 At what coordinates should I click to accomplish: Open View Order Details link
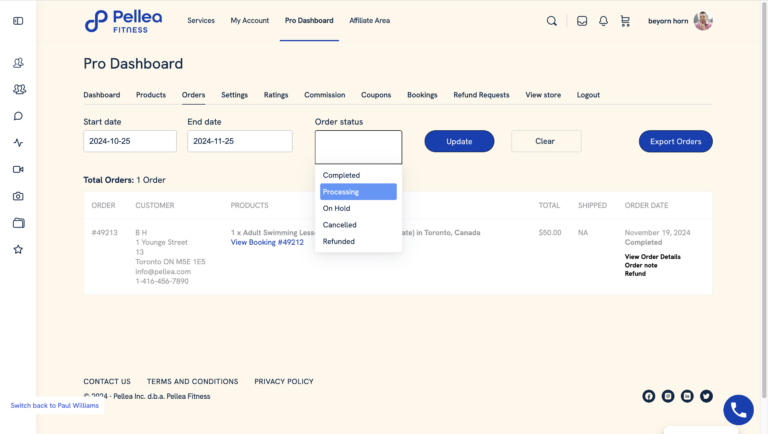[652, 257]
